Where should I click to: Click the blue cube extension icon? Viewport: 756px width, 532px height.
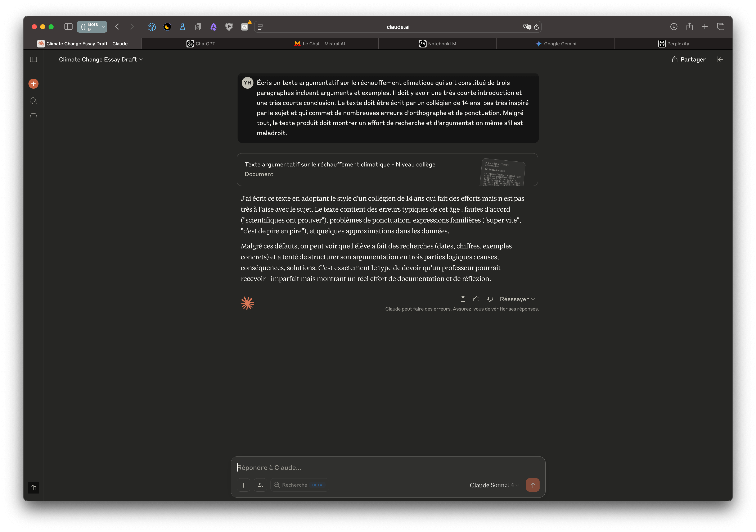click(x=152, y=27)
